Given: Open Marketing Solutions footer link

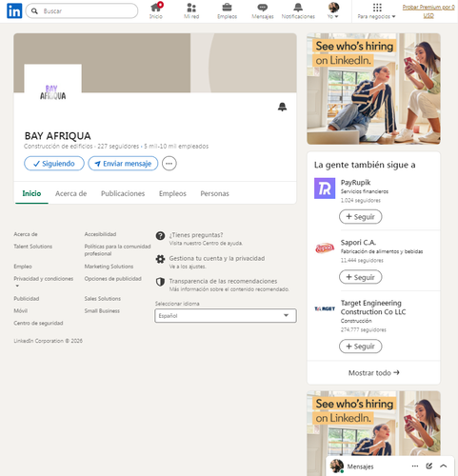Looking at the screenshot, I should pos(109,267).
